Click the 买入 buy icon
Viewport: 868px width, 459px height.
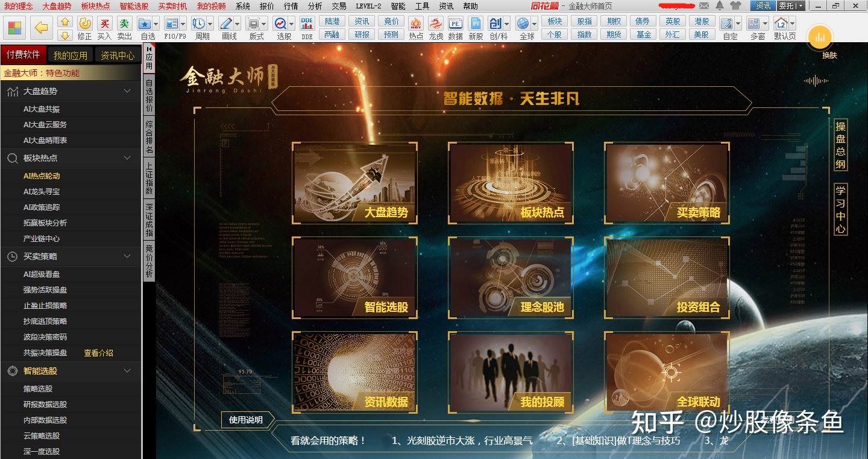click(105, 24)
